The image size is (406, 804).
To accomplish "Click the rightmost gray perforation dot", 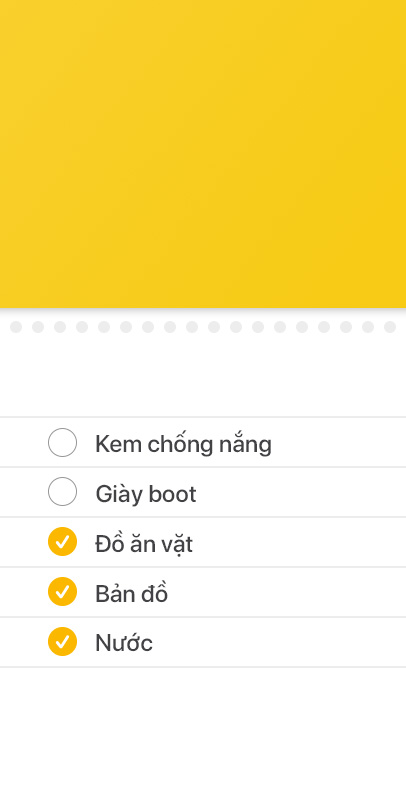I will pos(390,327).
